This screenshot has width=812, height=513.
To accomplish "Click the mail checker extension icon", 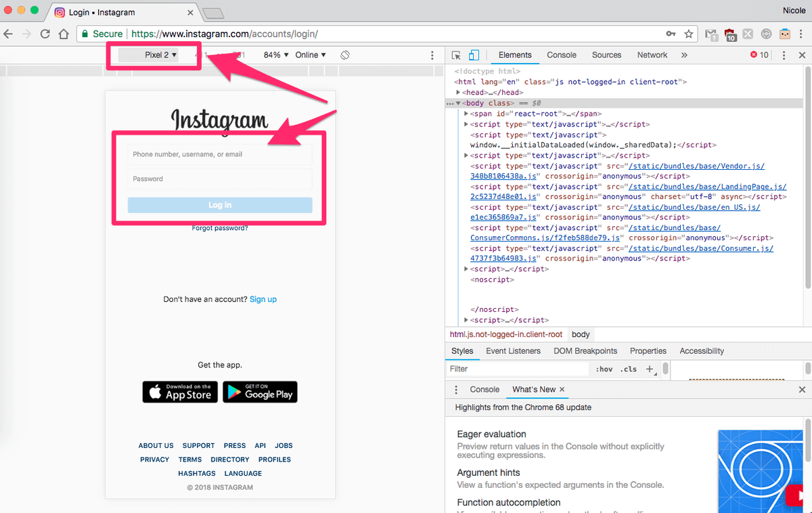I will (x=710, y=34).
